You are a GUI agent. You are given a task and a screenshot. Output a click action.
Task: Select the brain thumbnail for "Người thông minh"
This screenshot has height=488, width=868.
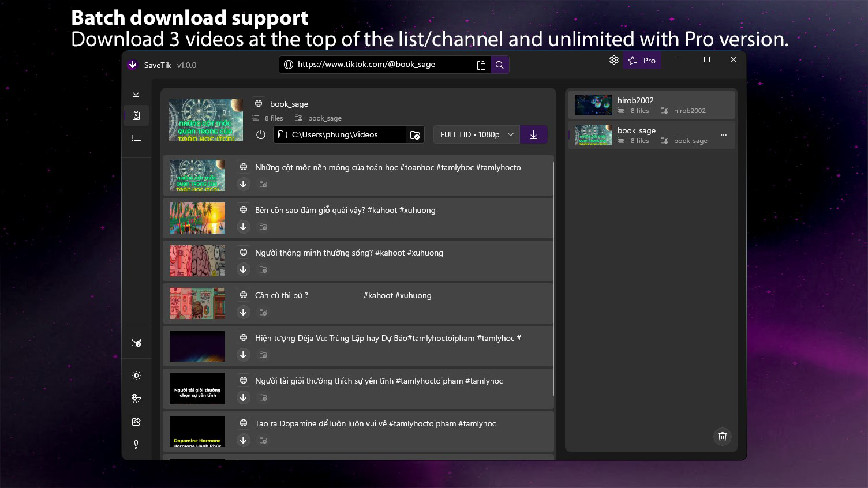tap(197, 261)
